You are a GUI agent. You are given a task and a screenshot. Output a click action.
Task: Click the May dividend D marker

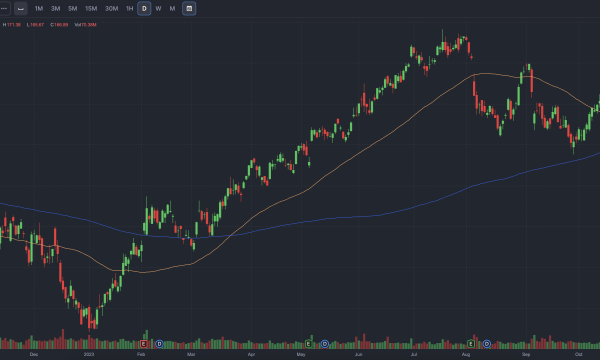point(324,344)
